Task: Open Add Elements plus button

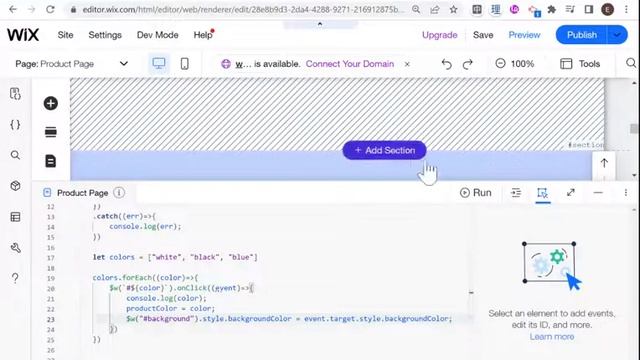Action: pos(51,103)
